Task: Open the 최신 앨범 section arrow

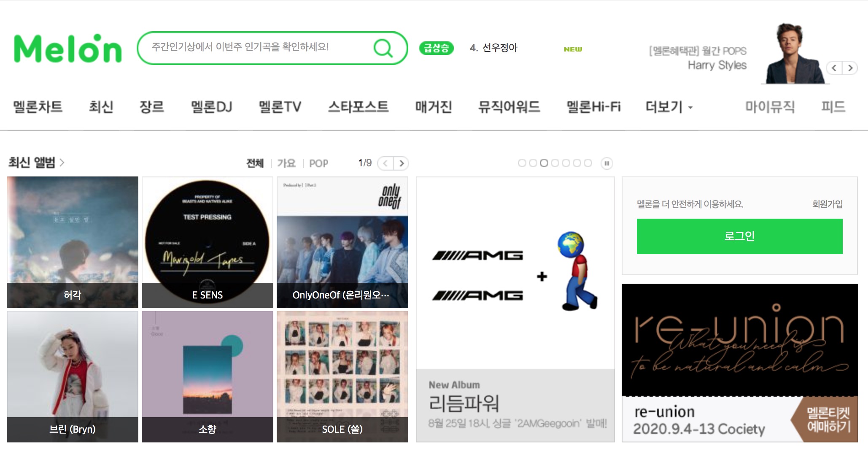Action: coord(62,163)
